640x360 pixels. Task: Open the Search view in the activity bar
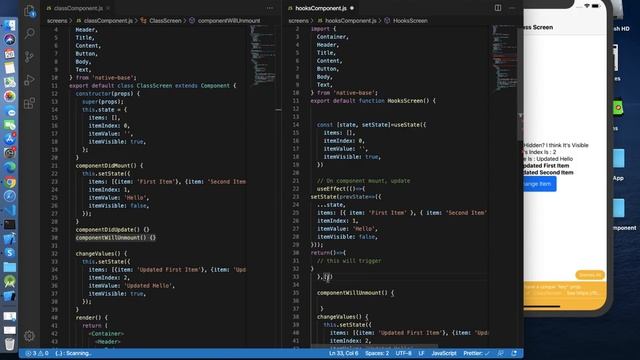click(29, 33)
